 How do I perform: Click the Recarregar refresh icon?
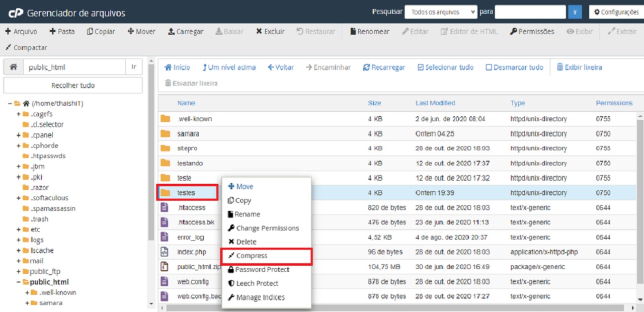click(366, 67)
